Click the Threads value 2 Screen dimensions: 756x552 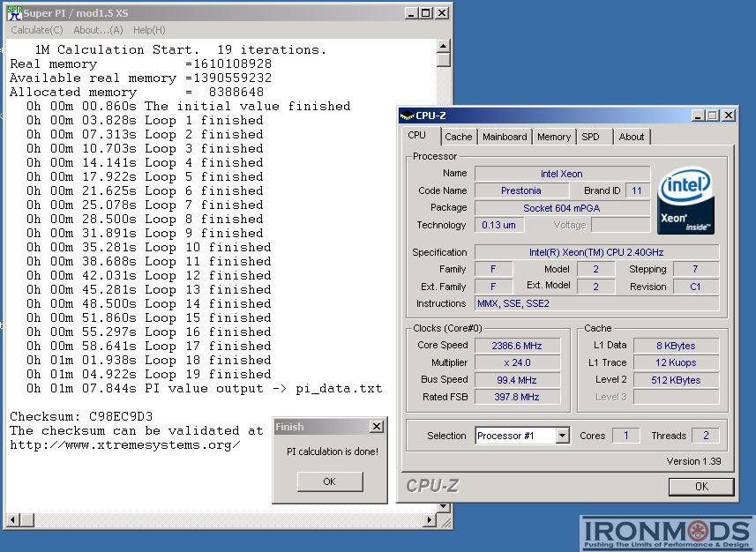[x=706, y=436]
